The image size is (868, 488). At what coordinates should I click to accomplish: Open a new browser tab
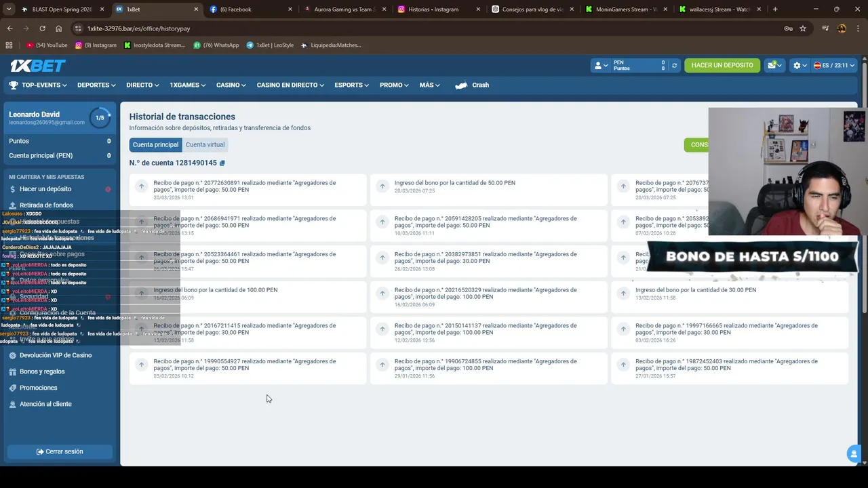tap(775, 9)
